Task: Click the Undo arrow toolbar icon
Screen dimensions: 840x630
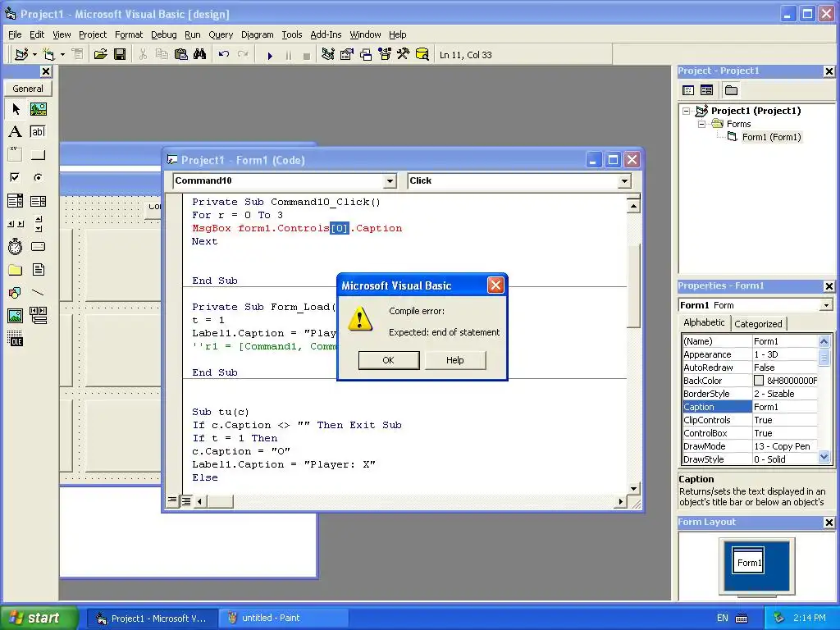Action: click(x=224, y=54)
